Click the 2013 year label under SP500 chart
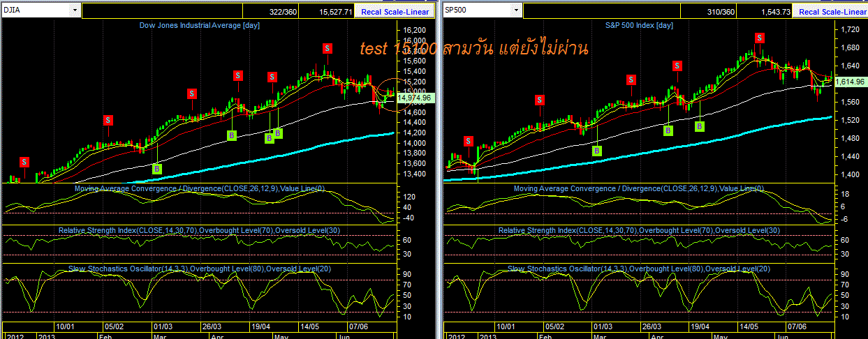This screenshot has height=339, width=868. [488, 336]
